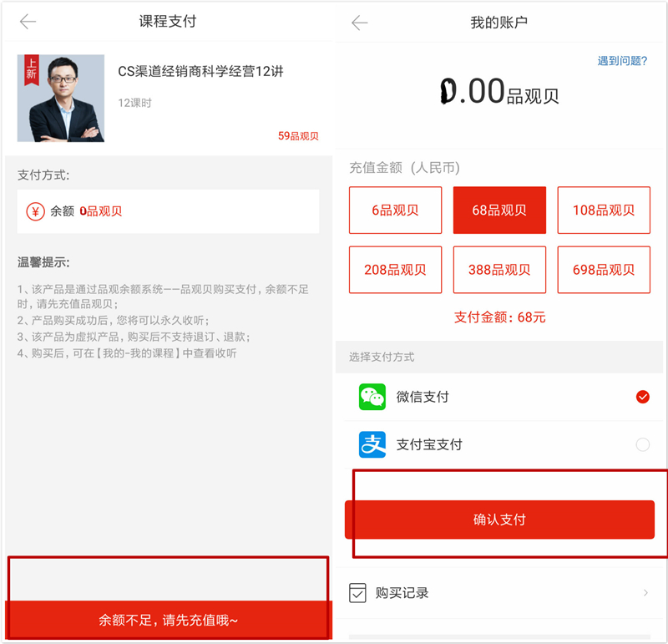The width and height of the screenshot is (668, 644).
Task: Choose the 388品观贝 recharge amount
Action: point(499,270)
